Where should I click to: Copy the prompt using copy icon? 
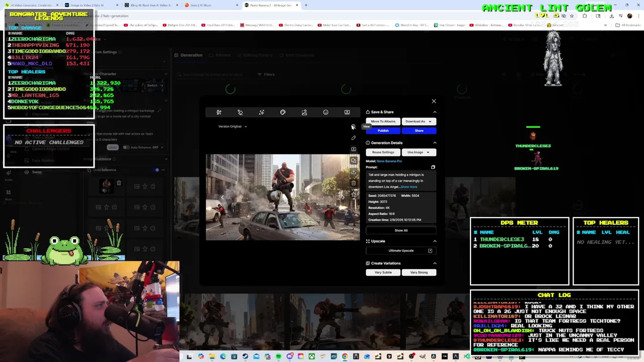[x=433, y=167]
